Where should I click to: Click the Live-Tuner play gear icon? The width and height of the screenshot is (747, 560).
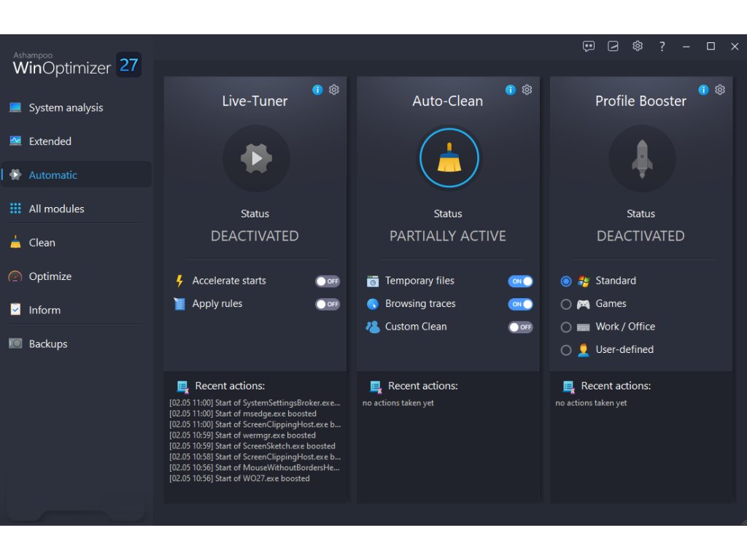click(x=256, y=158)
